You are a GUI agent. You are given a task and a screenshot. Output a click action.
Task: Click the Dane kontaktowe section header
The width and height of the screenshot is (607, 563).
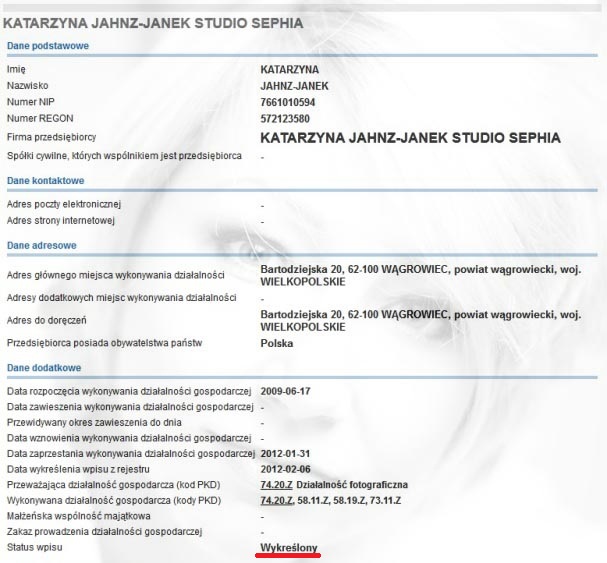pos(45,181)
